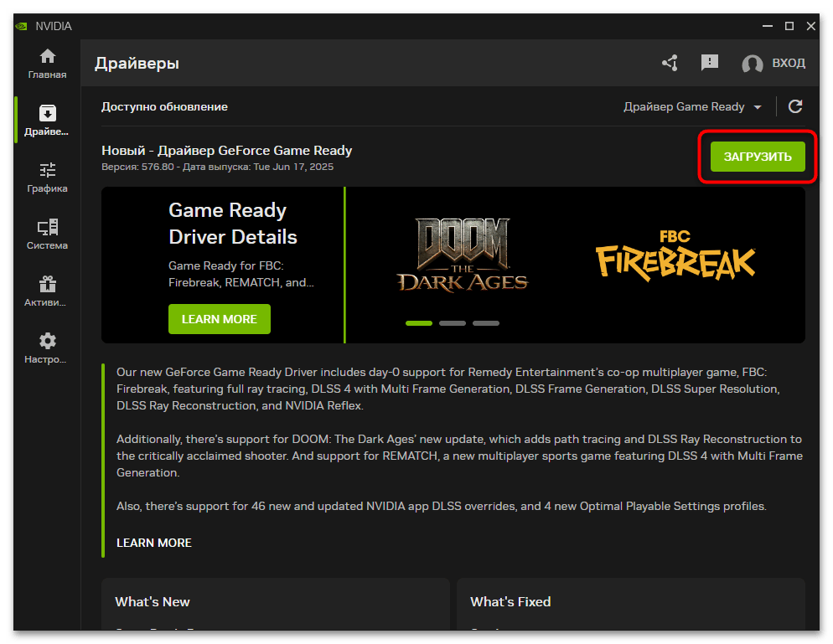The width and height of the screenshot is (833, 644).
Task: Open LEARN MORE link below description
Action: pos(154,543)
